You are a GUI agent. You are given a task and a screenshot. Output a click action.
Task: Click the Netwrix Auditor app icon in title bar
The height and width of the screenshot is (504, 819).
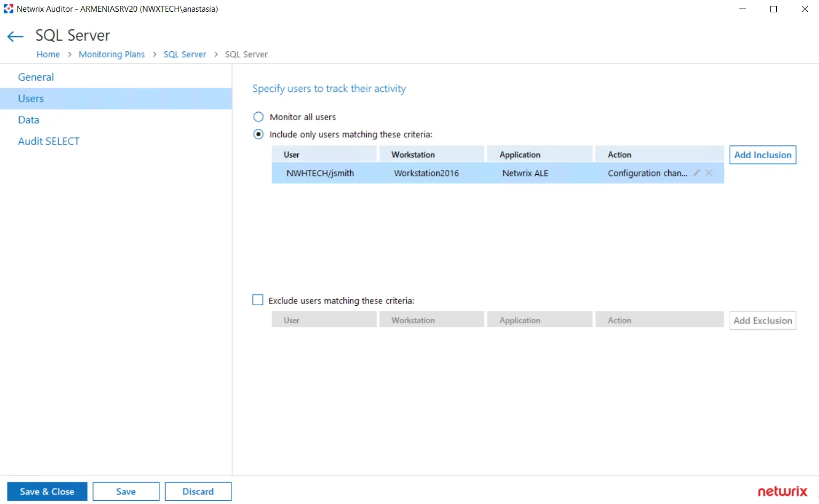pyautogui.click(x=9, y=9)
